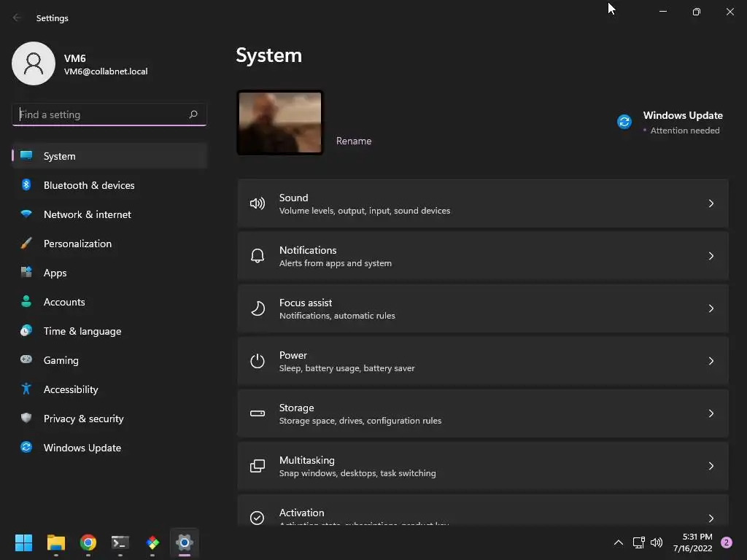
Task: Click the Multitasking windows icon
Action: tap(258, 466)
